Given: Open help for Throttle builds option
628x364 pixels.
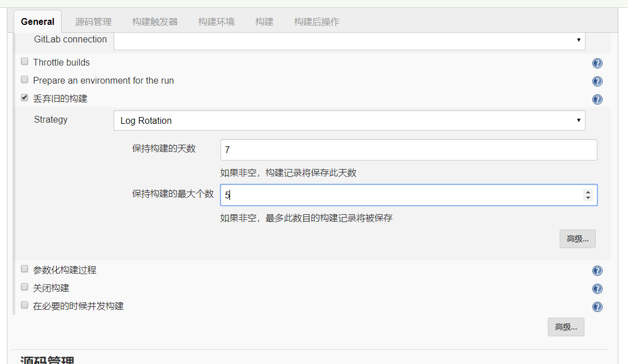Looking at the screenshot, I should 597,63.
